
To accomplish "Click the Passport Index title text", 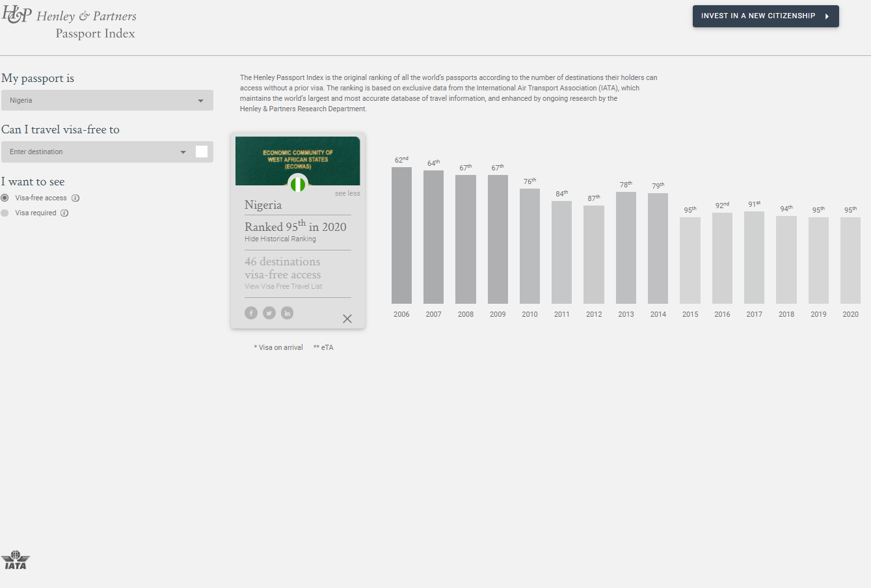I will coord(95,34).
